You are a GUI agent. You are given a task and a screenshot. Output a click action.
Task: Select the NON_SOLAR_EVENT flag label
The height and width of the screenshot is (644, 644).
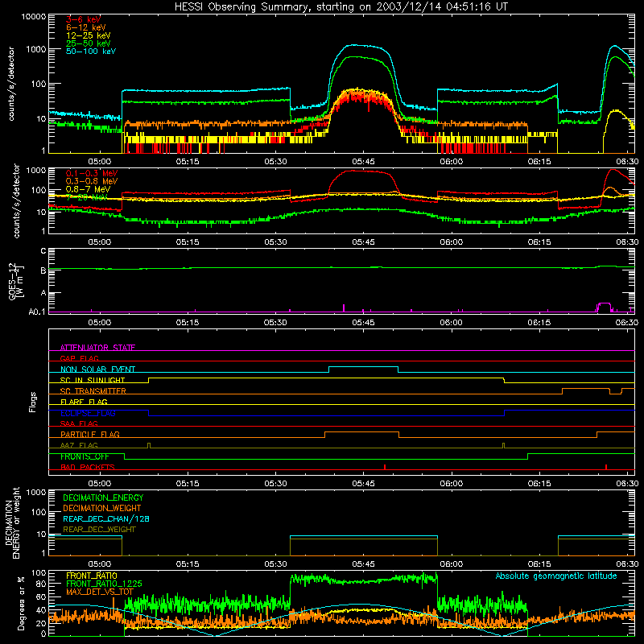pyautogui.click(x=97, y=369)
